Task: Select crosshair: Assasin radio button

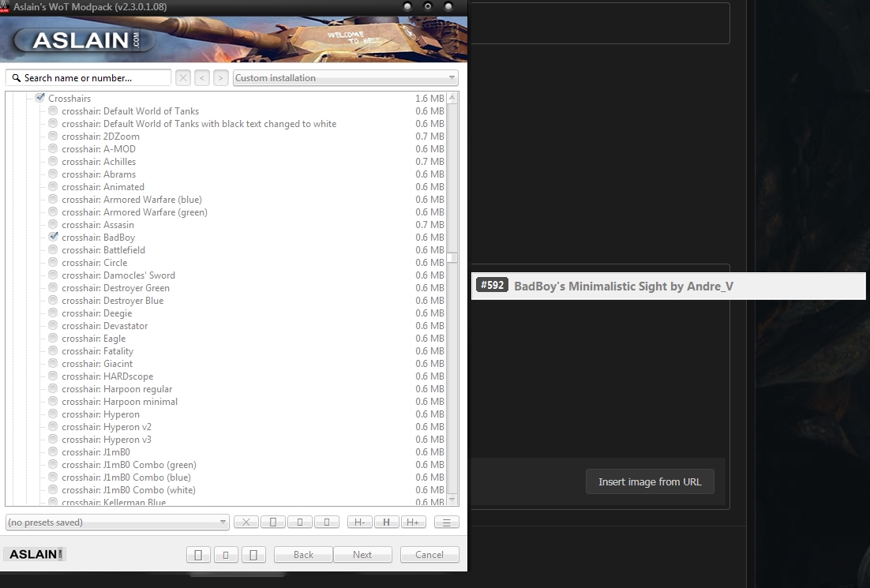Action: (x=53, y=225)
